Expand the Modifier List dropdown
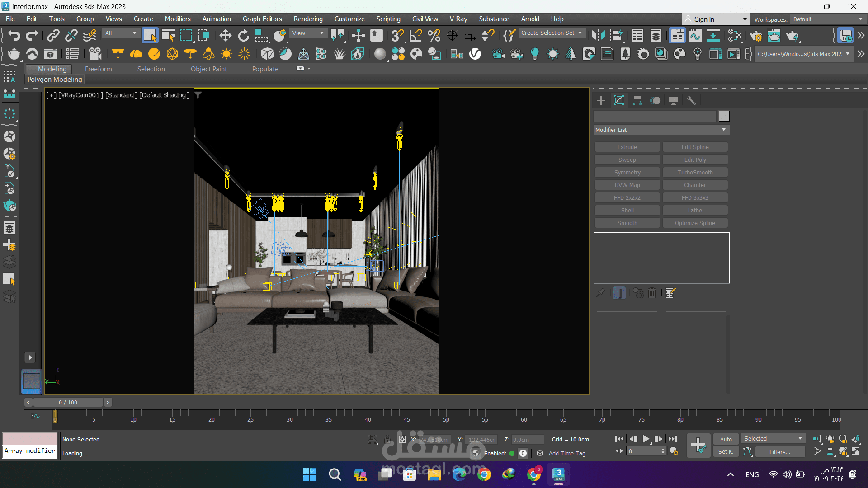Screen dimensions: 868x488 (x=661, y=130)
